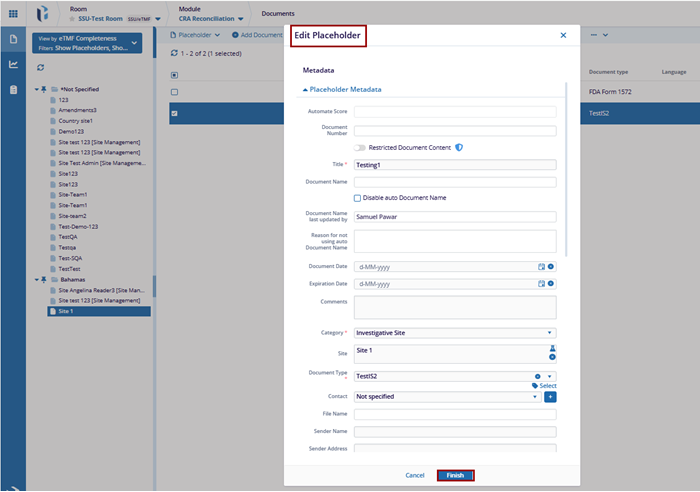The image size is (700, 492).
Task: Open calendar picker for Document Date
Action: (x=541, y=267)
